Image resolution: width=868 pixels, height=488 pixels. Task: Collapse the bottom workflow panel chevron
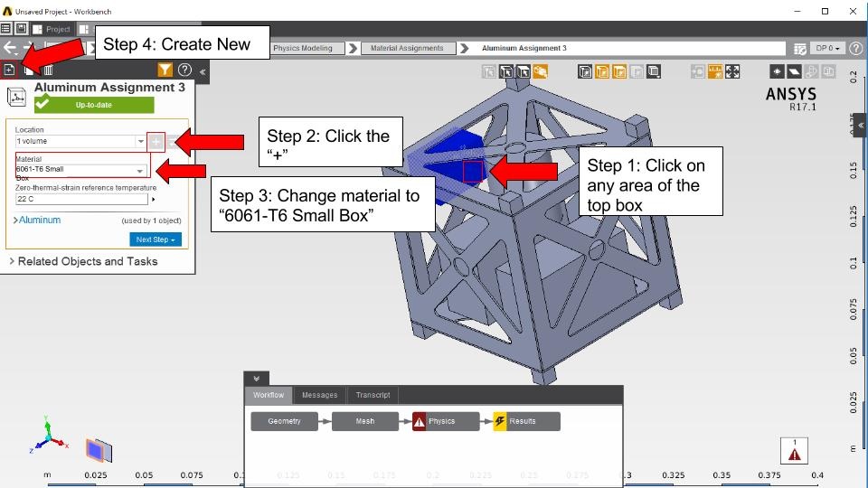pyautogui.click(x=256, y=379)
